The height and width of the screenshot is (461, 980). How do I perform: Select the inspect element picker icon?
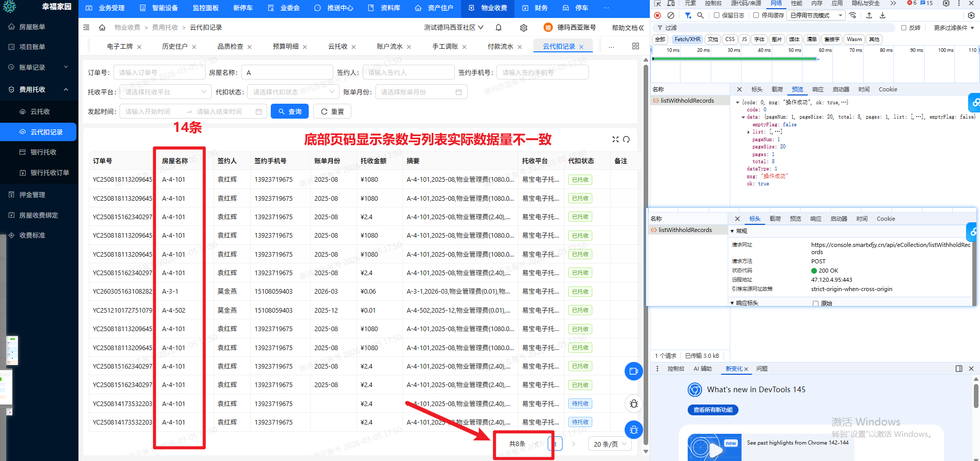[657, 3]
